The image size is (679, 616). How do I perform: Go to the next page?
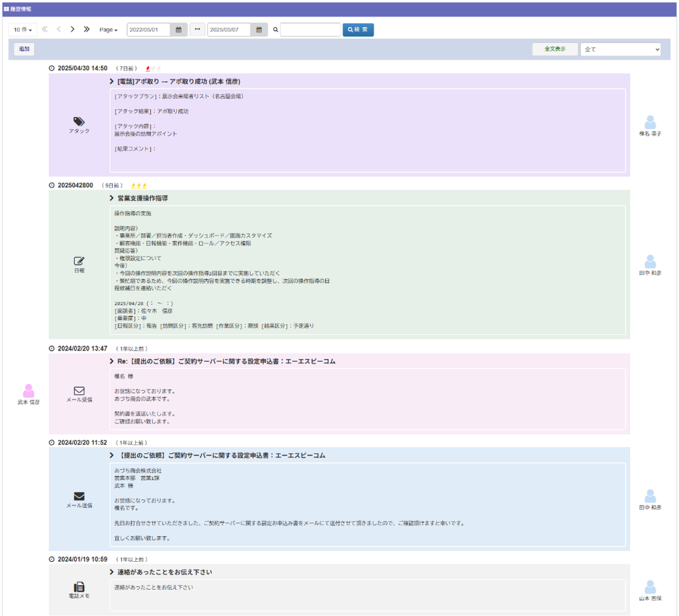point(72,30)
